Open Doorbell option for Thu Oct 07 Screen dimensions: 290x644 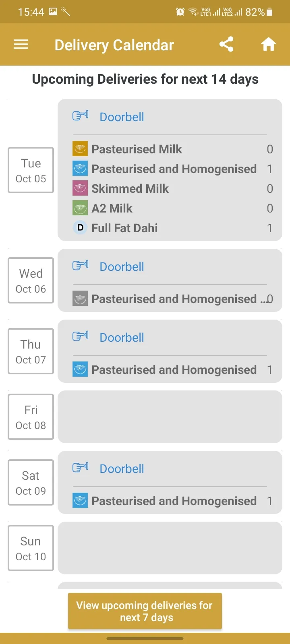click(x=122, y=337)
